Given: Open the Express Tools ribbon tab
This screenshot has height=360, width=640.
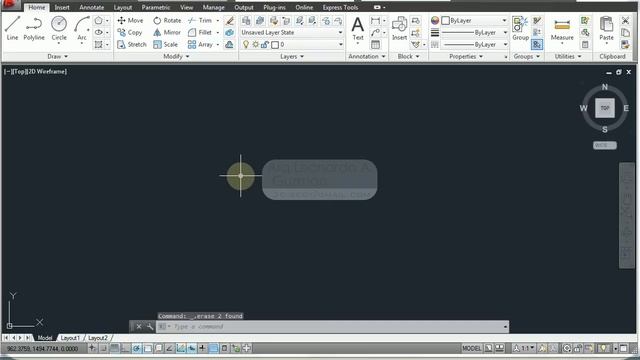Looking at the screenshot, I should [x=340, y=7].
